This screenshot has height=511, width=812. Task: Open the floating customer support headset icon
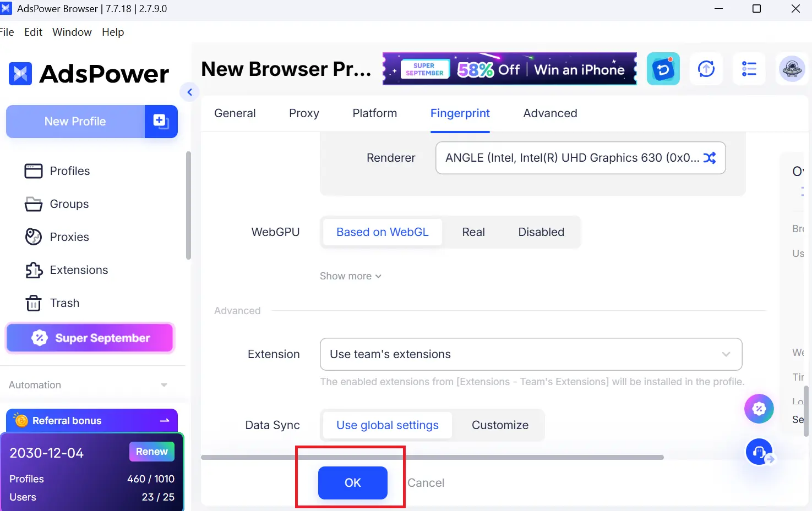[760, 452]
